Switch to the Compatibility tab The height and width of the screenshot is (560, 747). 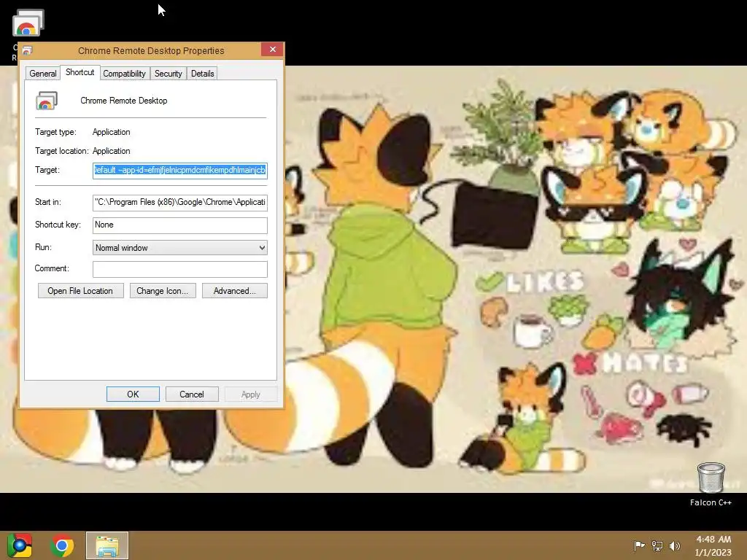[124, 74]
